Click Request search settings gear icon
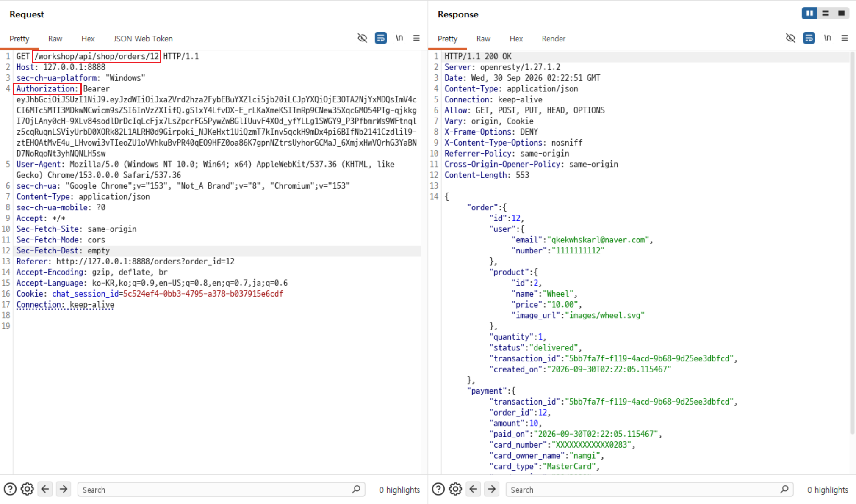The image size is (856, 504). (27, 489)
